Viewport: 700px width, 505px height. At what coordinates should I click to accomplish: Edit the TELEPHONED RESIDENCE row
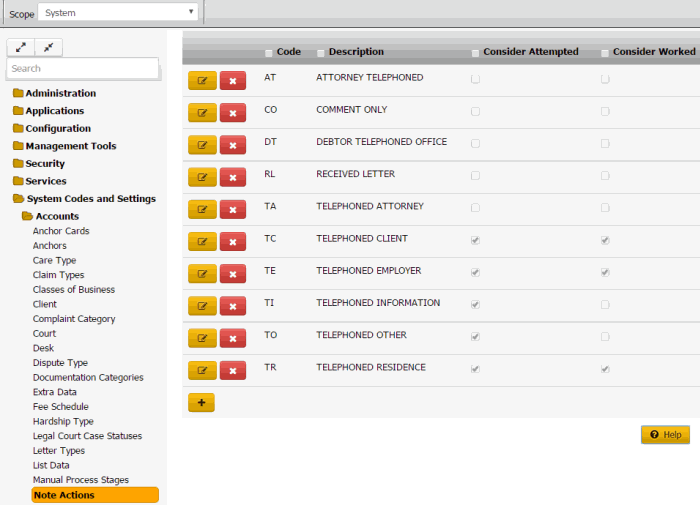(x=202, y=371)
